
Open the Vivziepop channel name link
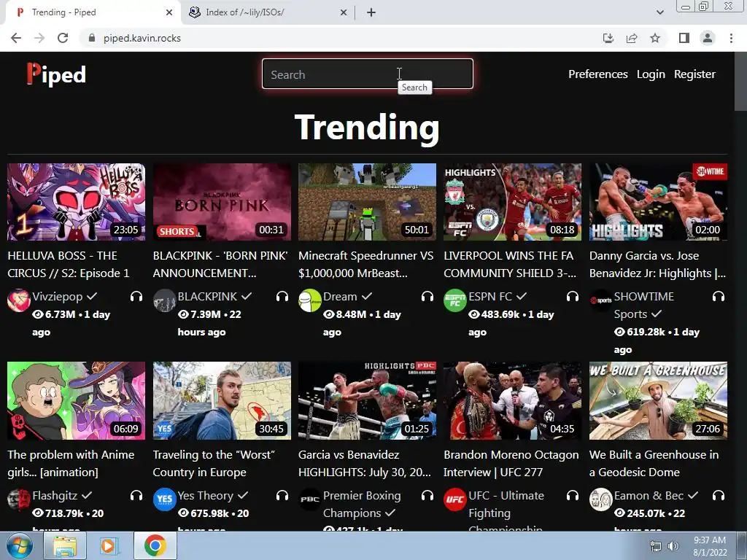tap(58, 297)
